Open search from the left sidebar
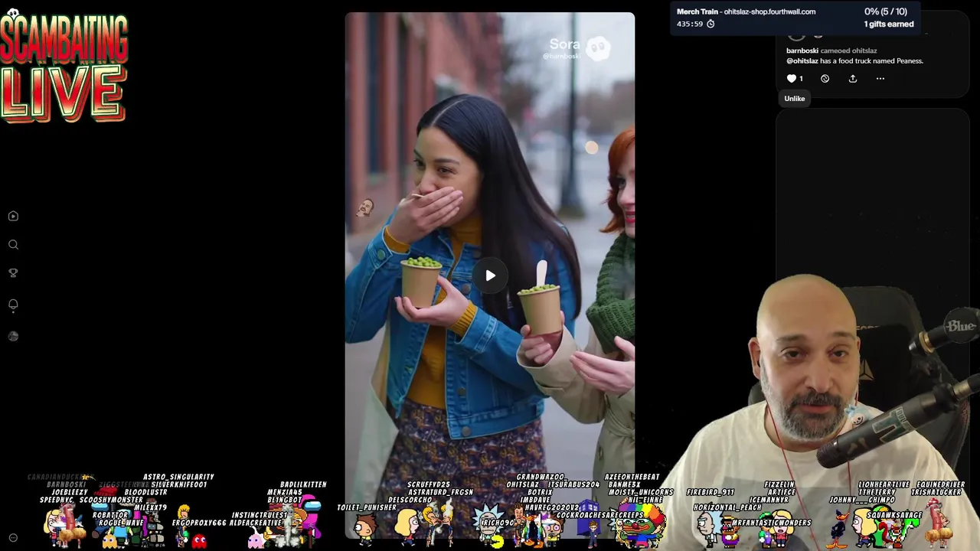The image size is (980, 551). 13,245
